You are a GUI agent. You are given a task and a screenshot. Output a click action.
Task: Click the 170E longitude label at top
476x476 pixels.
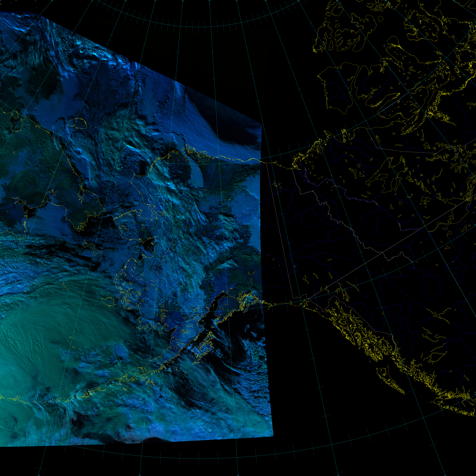click(92, 1)
